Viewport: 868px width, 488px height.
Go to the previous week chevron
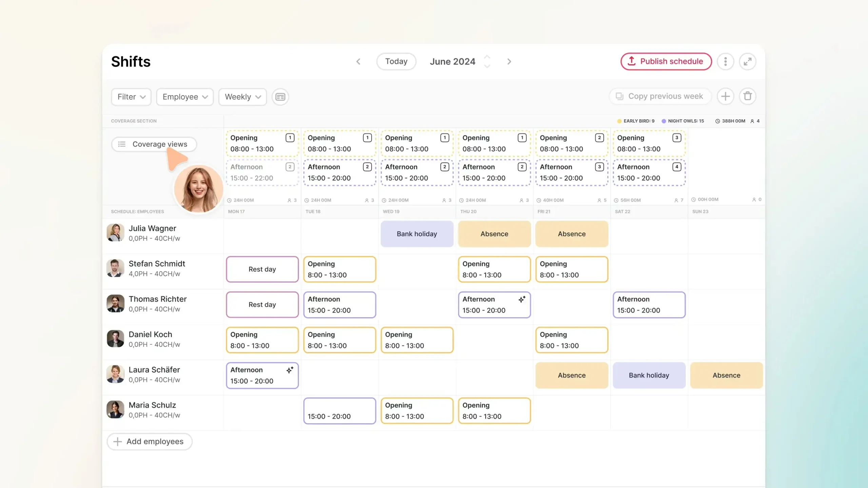click(x=358, y=61)
